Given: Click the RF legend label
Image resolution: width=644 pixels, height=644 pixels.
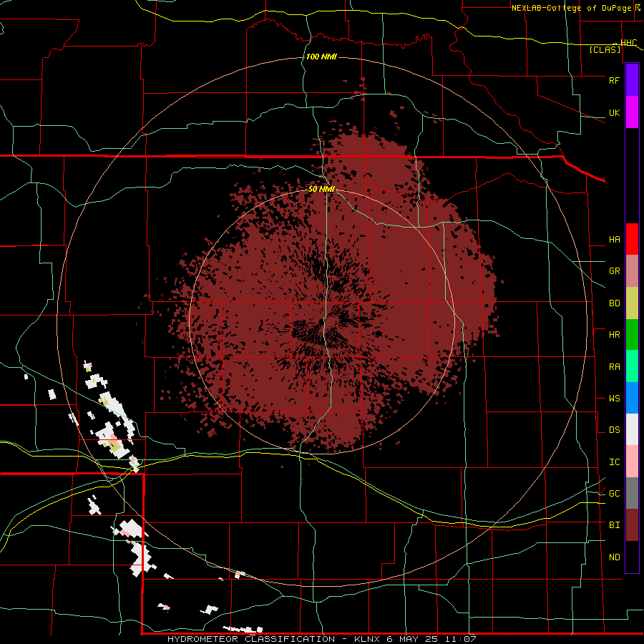Looking at the screenshot, I should (x=614, y=80).
